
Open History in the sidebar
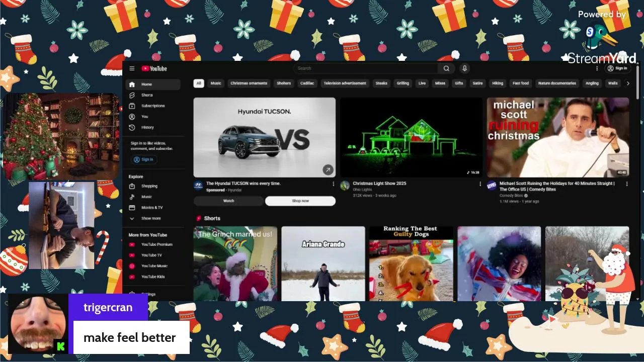point(153,127)
